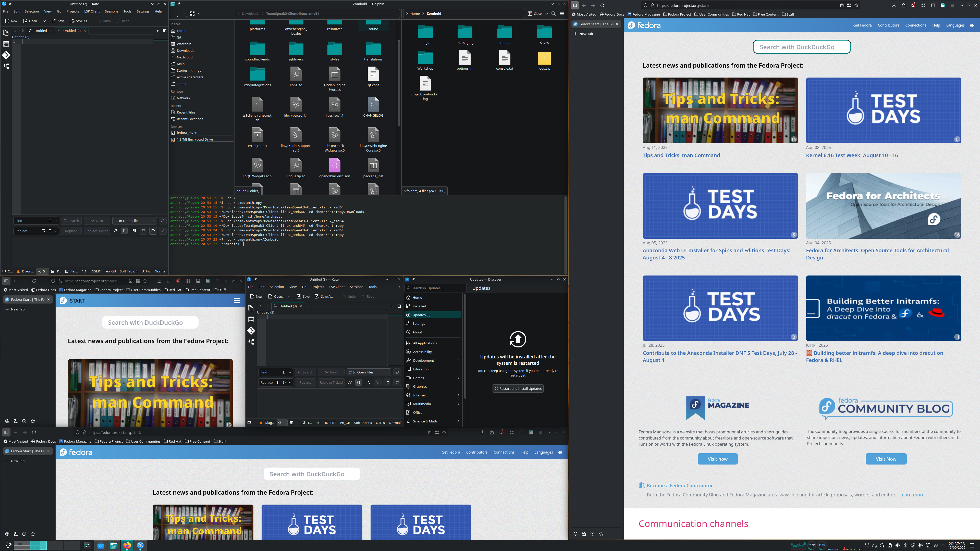Toggle Dolphin split view with the Close button

(535, 13)
